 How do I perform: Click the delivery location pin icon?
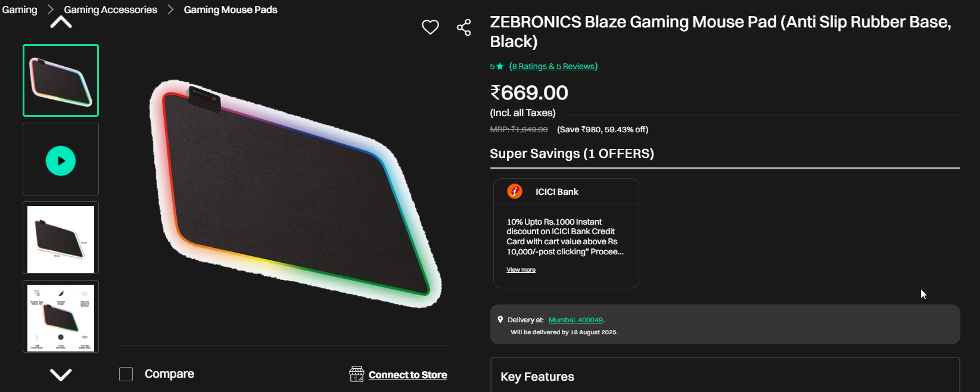(x=500, y=320)
